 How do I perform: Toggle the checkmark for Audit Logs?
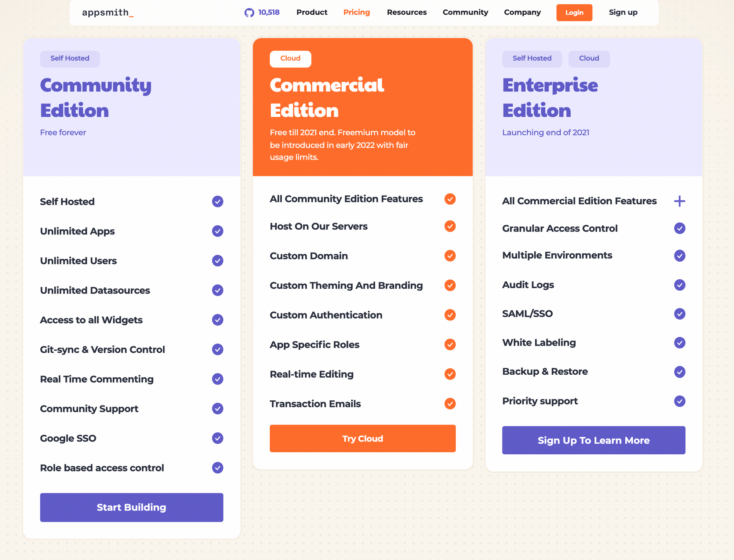[x=680, y=285]
